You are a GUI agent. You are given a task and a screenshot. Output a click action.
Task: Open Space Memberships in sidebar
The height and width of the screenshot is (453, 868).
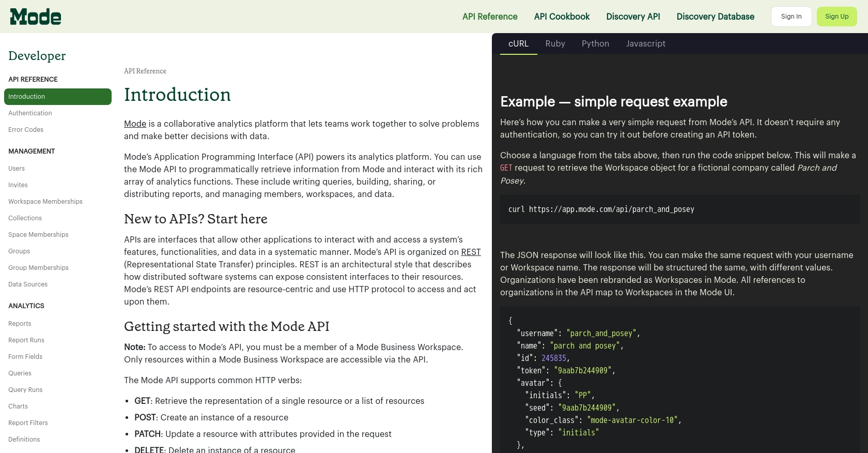click(x=38, y=235)
